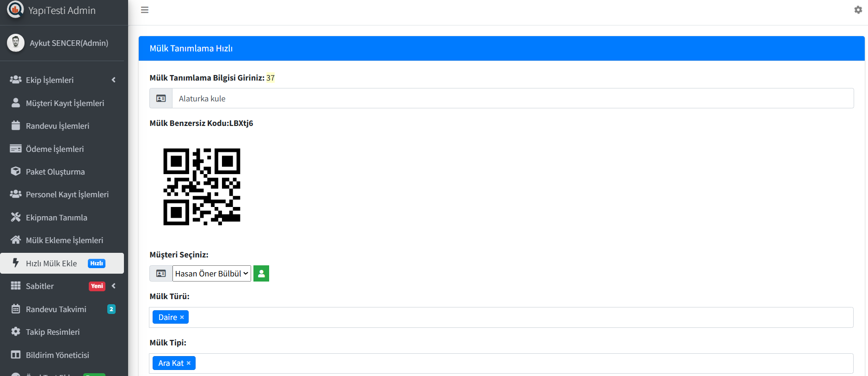Click the Alaturka kule input field
The image size is (868, 376).
tap(513, 99)
